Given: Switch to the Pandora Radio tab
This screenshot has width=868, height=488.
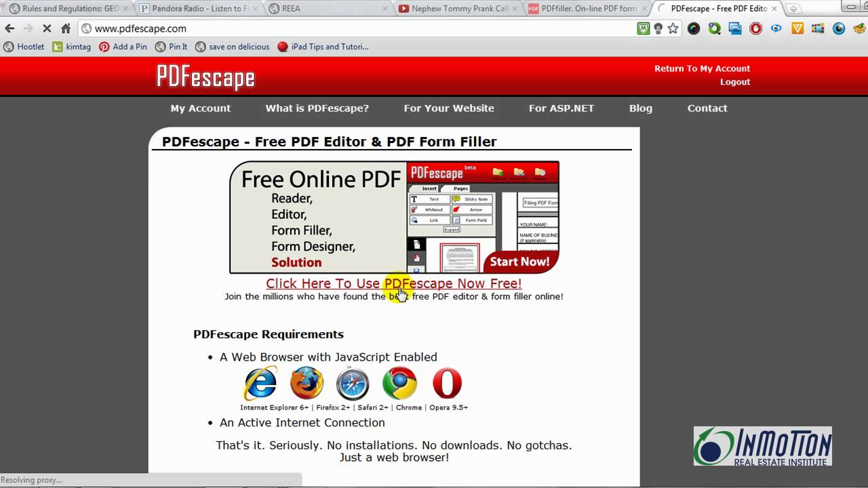Looking at the screenshot, I should (x=197, y=9).
